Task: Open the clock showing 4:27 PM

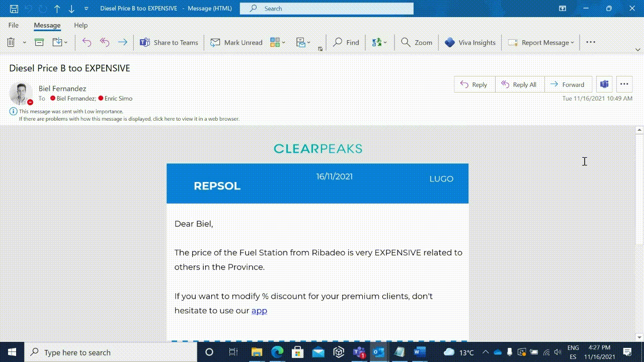Action: click(599, 352)
